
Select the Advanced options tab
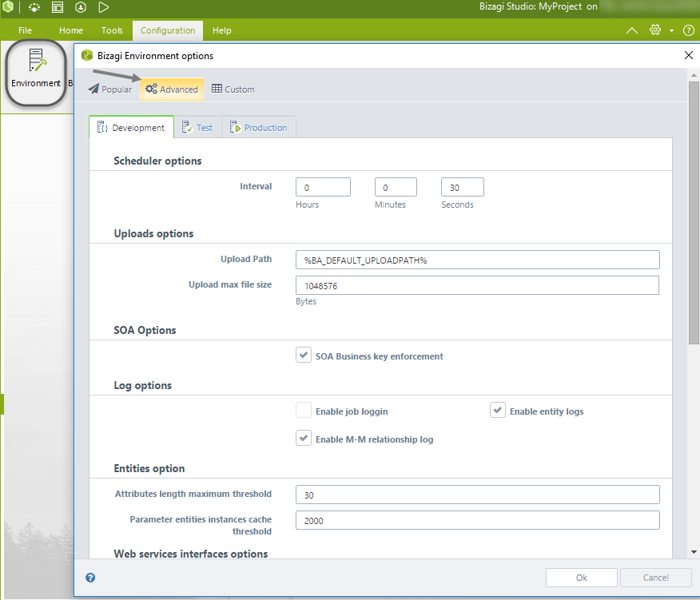pos(172,89)
